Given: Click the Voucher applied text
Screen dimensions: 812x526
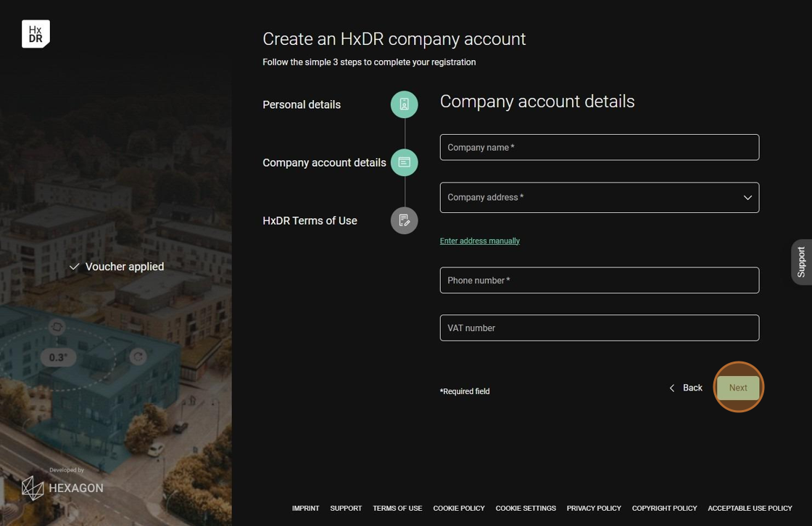Looking at the screenshot, I should click(124, 267).
